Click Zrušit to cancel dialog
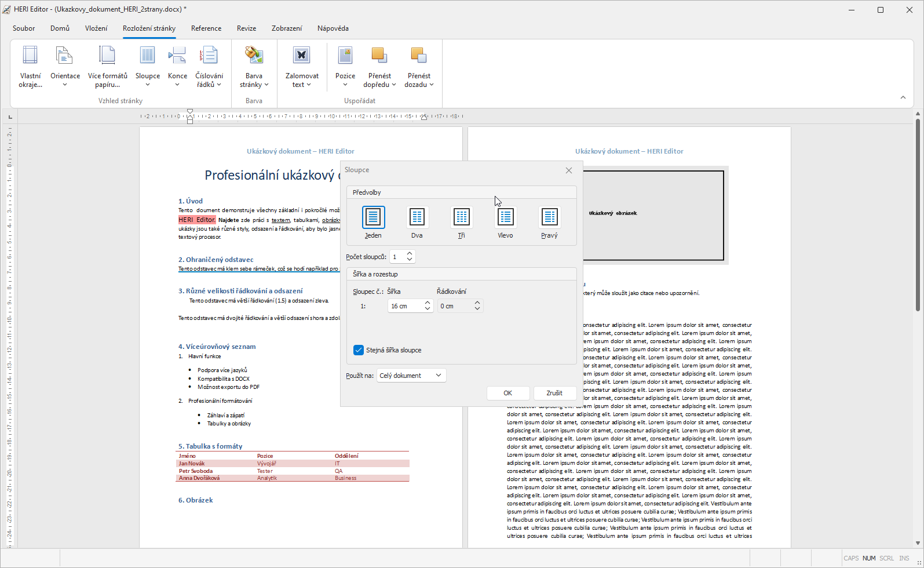The image size is (924, 568). click(x=554, y=393)
